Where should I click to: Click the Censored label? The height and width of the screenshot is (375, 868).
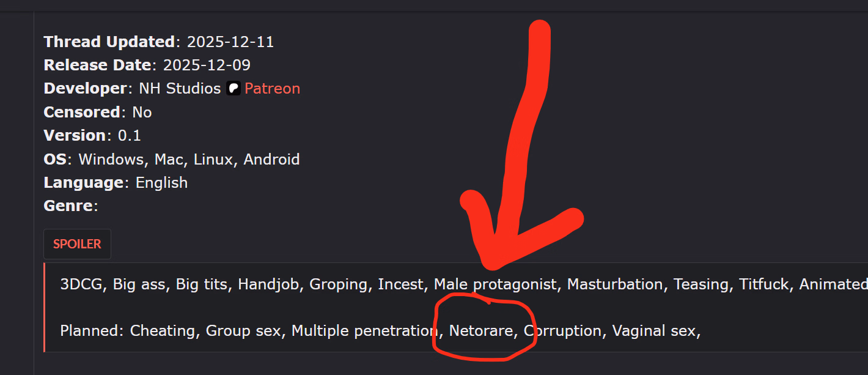tap(82, 113)
